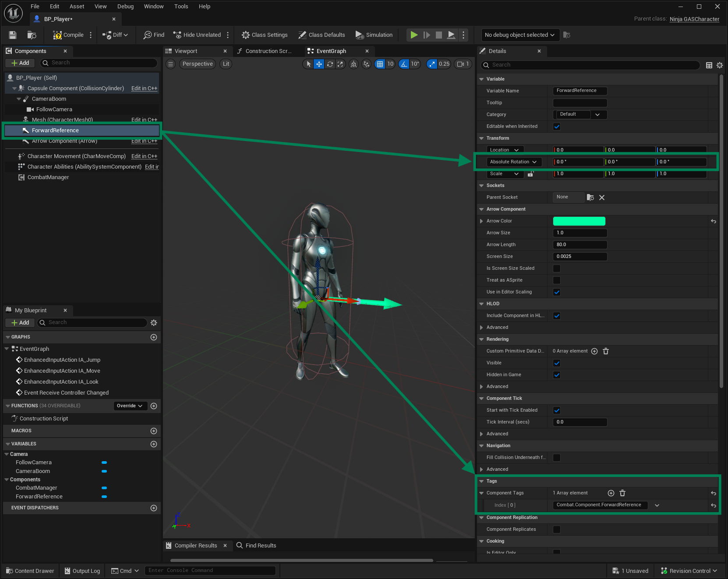Switch to the Viewport tab
This screenshot has height=579, width=728.
pos(186,51)
